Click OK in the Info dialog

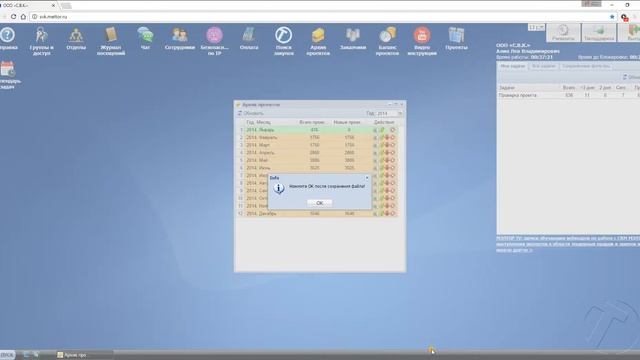[319, 203]
